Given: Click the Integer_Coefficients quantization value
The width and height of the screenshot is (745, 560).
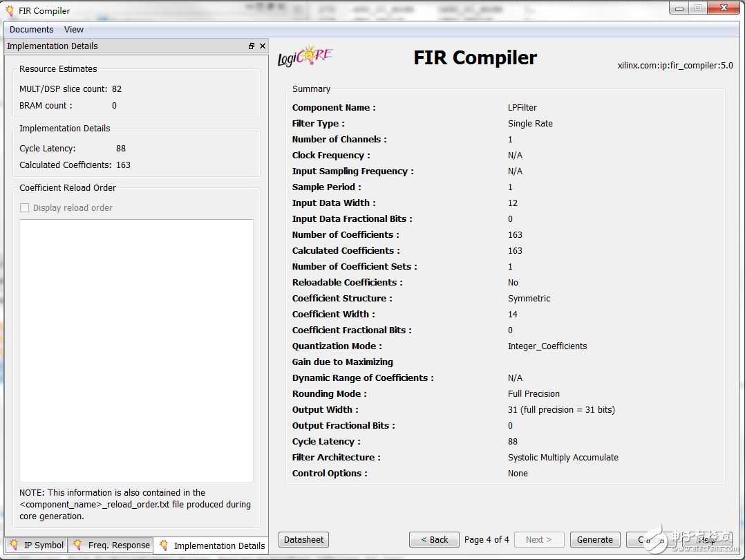Looking at the screenshot, I should click(x=547, y=346).
